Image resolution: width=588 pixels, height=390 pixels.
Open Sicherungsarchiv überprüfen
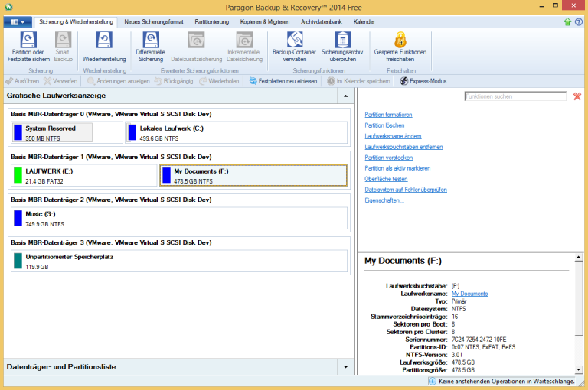(342, 47)
